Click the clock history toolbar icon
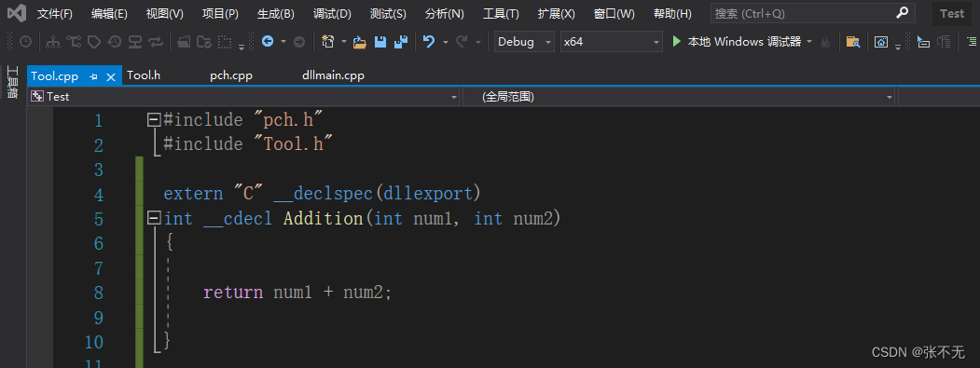The height and width of the screenshot is (368, 980). [25, 42]
